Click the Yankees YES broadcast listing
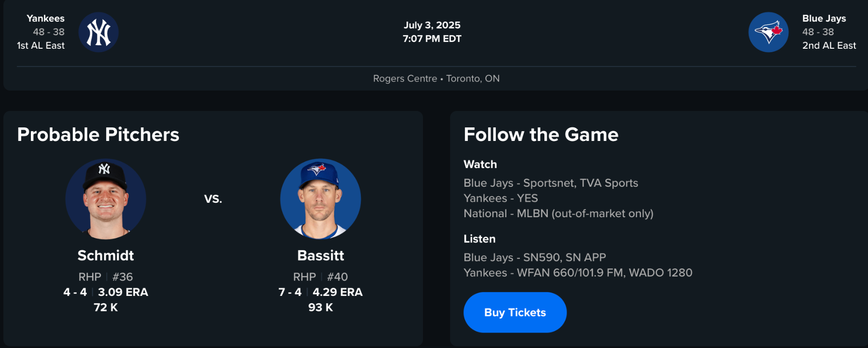Screen dimensions: 868x348 pyautogui.click(x=501, y=198)
